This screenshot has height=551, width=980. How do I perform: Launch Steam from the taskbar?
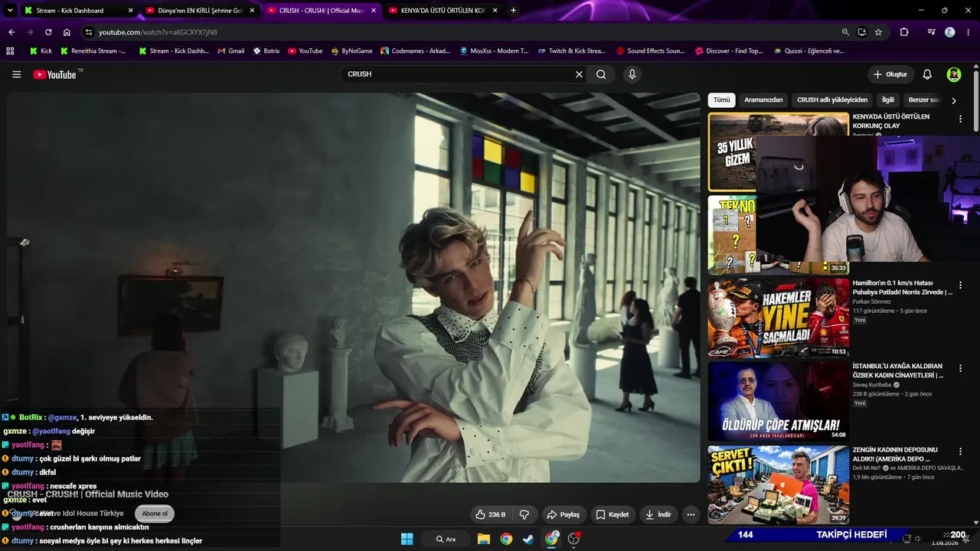[528, 539]
